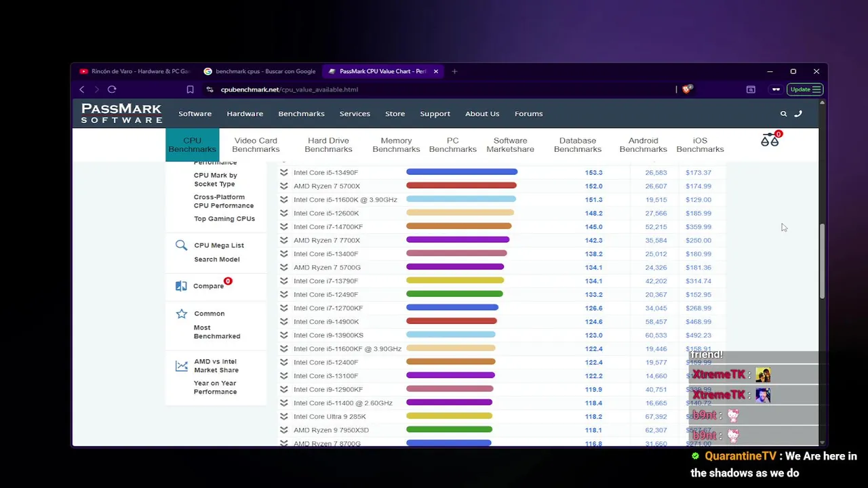
Task: Open the Software menu
Action: [x=195, y=114]
